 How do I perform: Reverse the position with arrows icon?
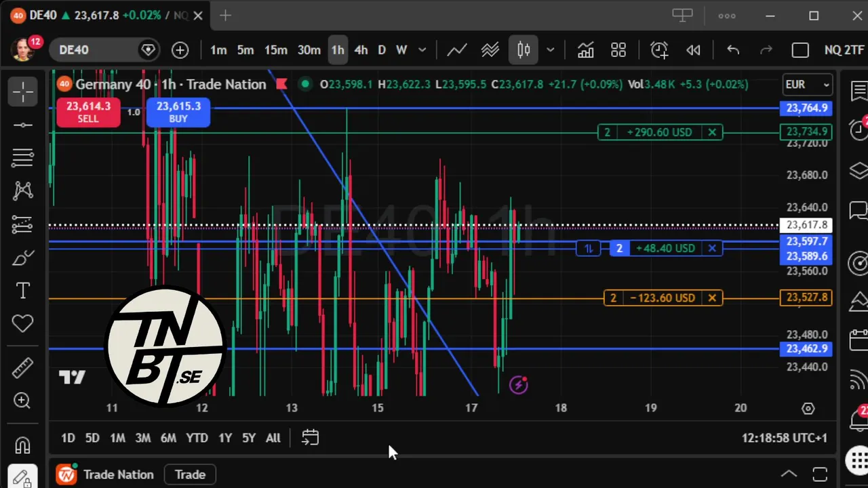point(588,248)
